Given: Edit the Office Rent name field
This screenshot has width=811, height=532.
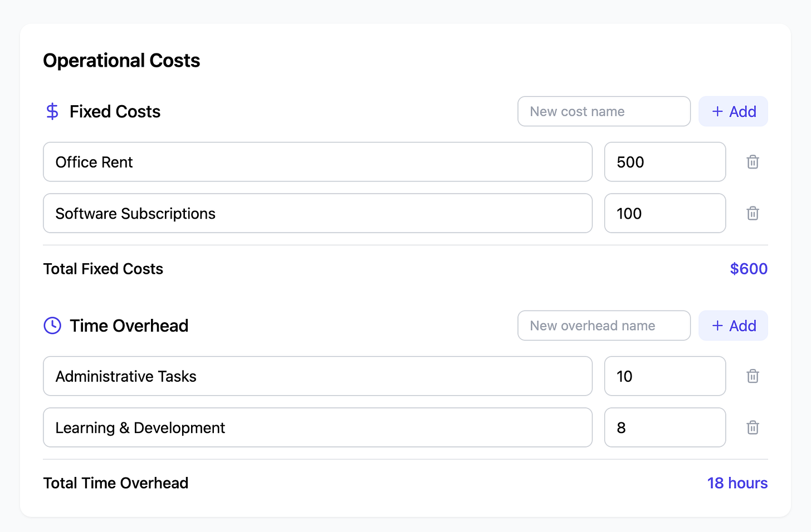Looking at the screenshot, I should [317, 162].
